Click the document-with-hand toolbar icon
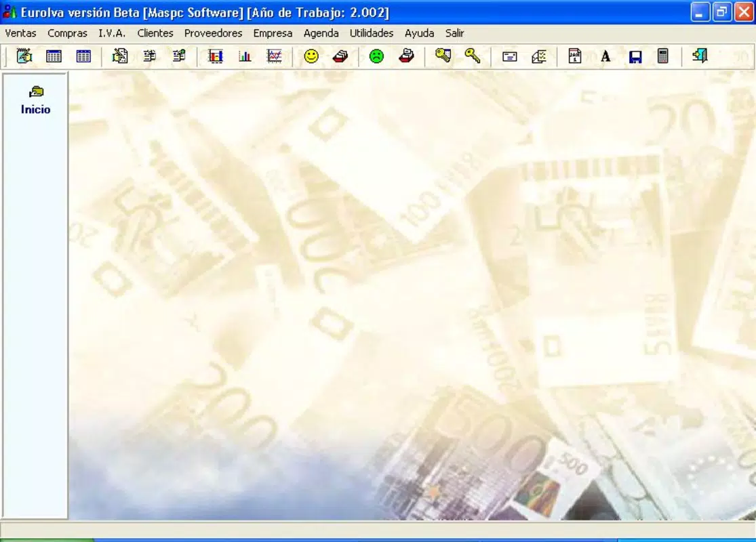The height and width of the screenshot is (542, 756). click(119, 56)
